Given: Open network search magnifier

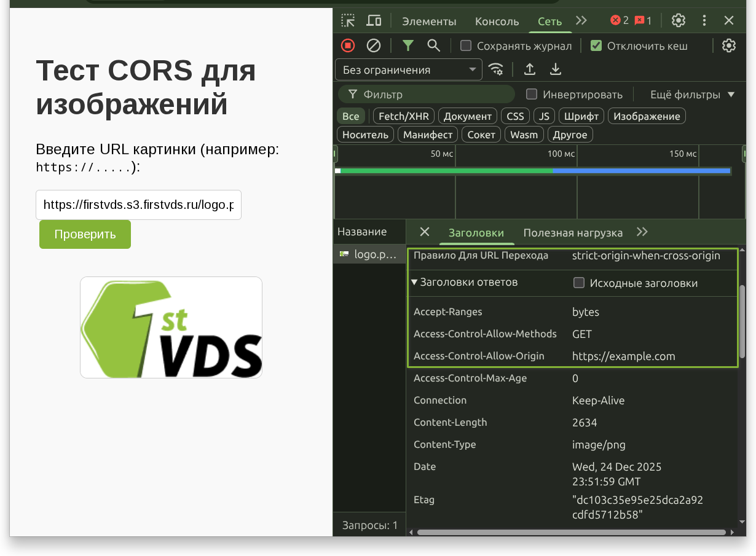Looking at the screenshot, I should point(433,45).
